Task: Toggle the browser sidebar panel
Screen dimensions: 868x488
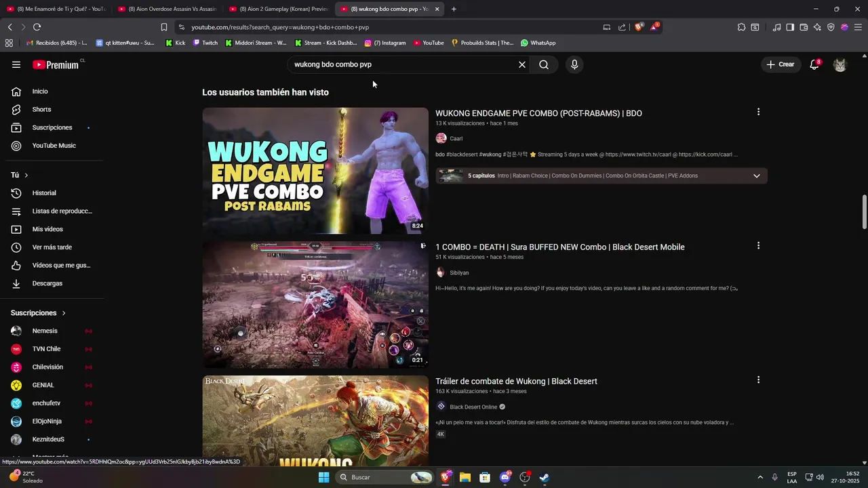Action: coord(790,27)
